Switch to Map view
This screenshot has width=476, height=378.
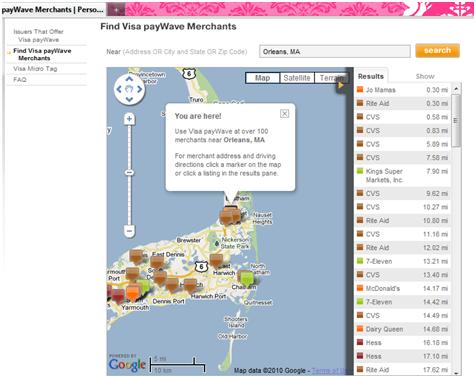[x=262, y=78]
